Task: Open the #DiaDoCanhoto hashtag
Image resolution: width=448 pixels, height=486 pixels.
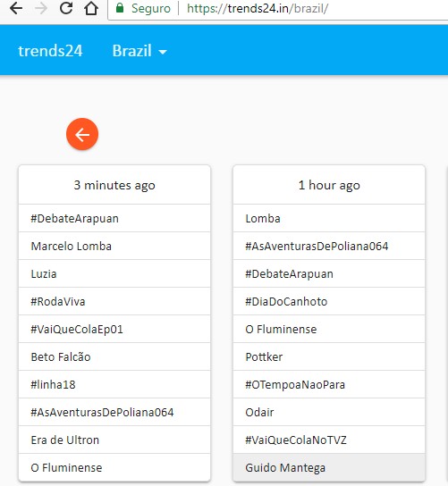Action: 329,301
